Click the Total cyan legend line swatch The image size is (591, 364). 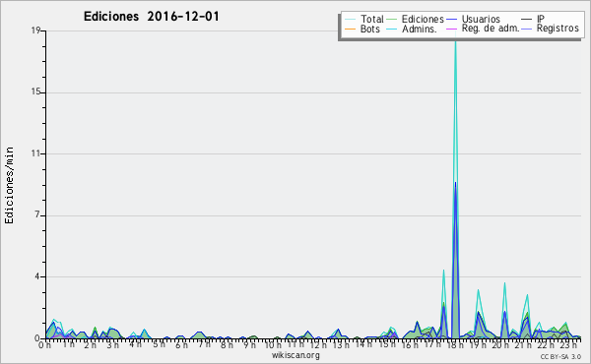[x=350, y=20]
